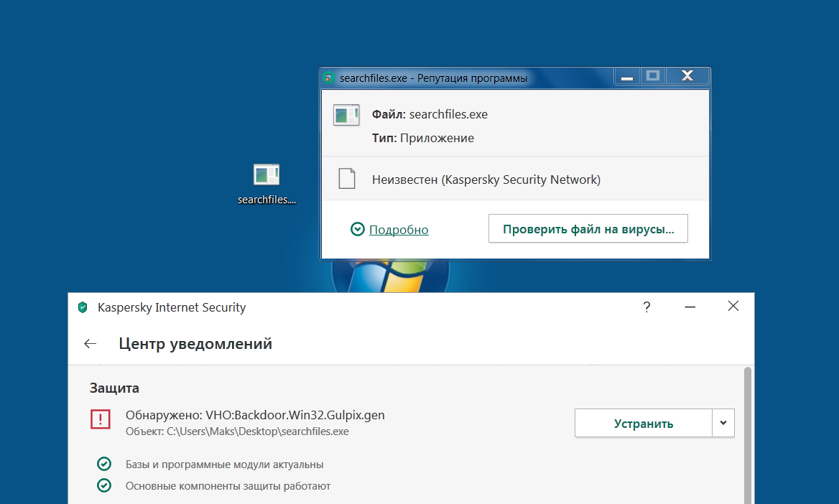The image size is (839, 504).
Task: Close the Kaspersky Internet Security window
Action: 733,306
